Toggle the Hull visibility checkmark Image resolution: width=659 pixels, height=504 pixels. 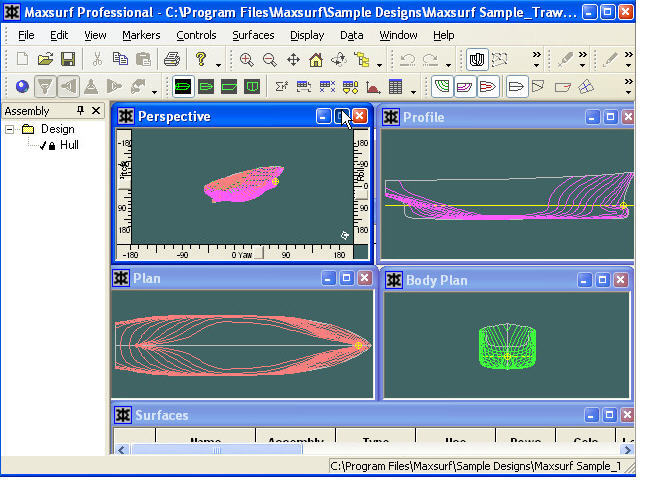click(42, 146)
